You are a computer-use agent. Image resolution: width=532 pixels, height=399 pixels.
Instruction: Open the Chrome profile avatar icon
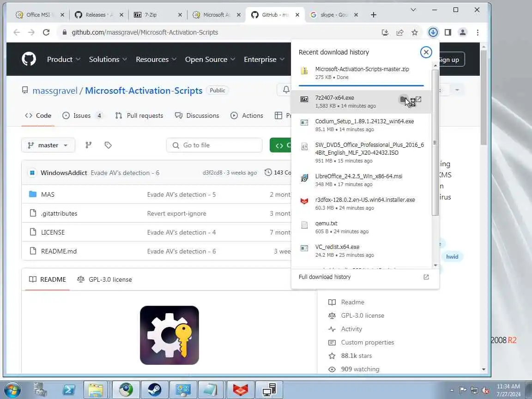point(462,32)
